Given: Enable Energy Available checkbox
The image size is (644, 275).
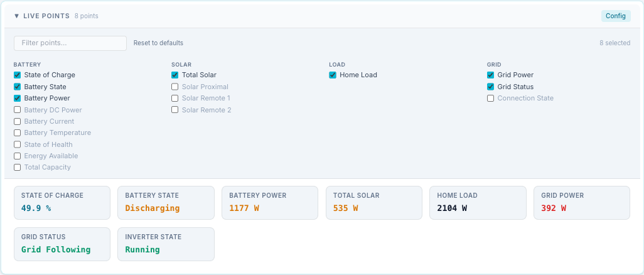Looking at the screenshot, I should 17,156.
